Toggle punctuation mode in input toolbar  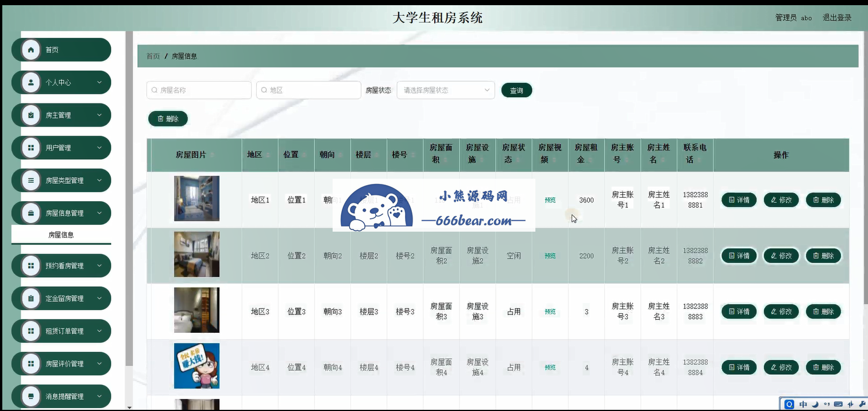(825, 404)
